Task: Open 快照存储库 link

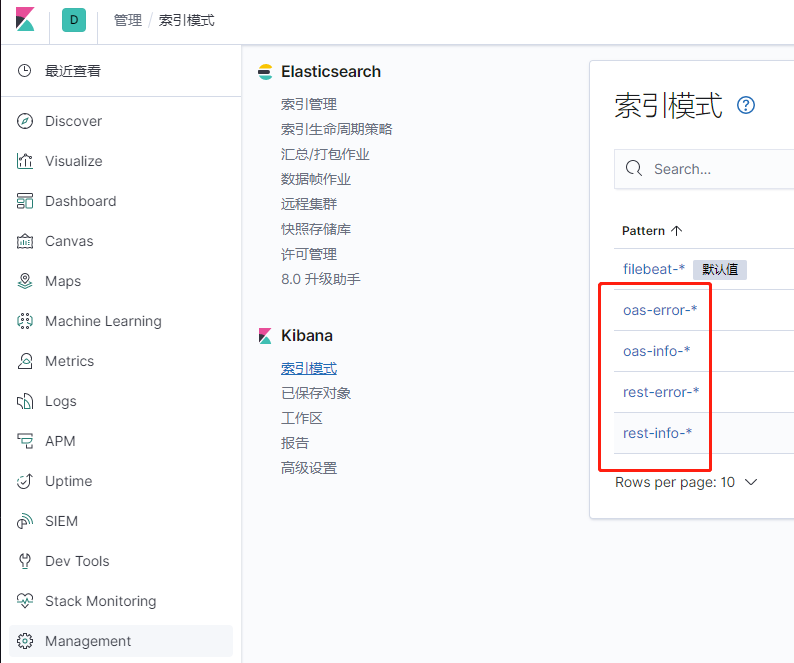Action: [316, 229]
